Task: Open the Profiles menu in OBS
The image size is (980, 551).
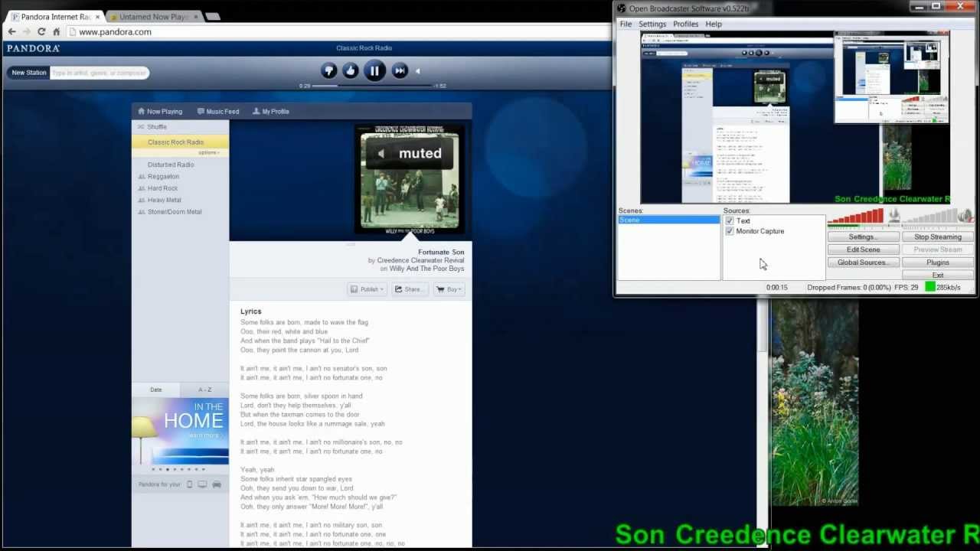Action: 685,24
